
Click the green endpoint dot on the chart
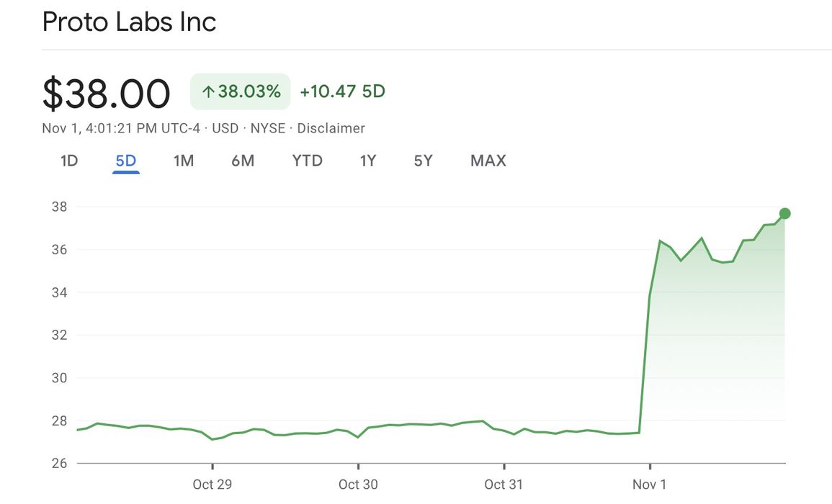tap(785, 213)
